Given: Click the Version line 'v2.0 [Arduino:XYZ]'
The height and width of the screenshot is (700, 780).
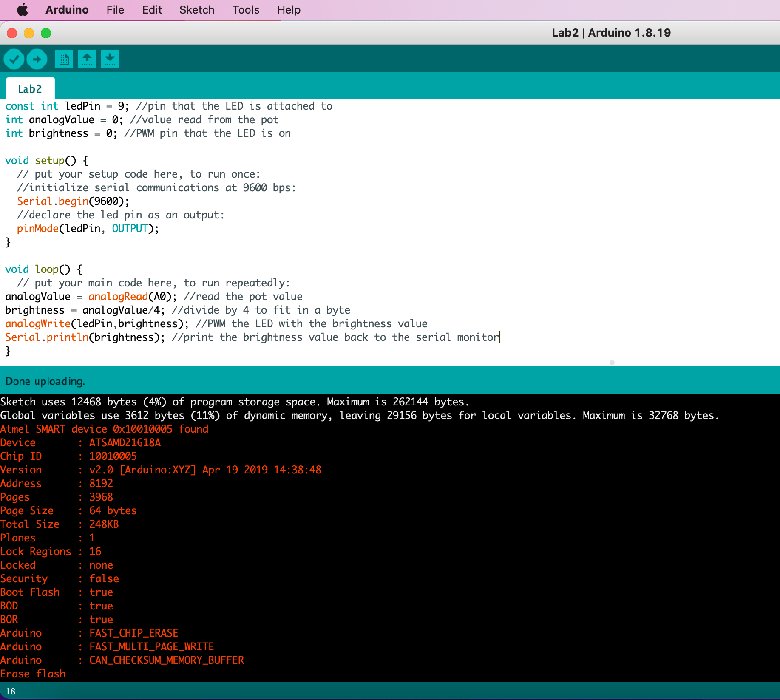Looking at the screenshot, I should point(205,470).
